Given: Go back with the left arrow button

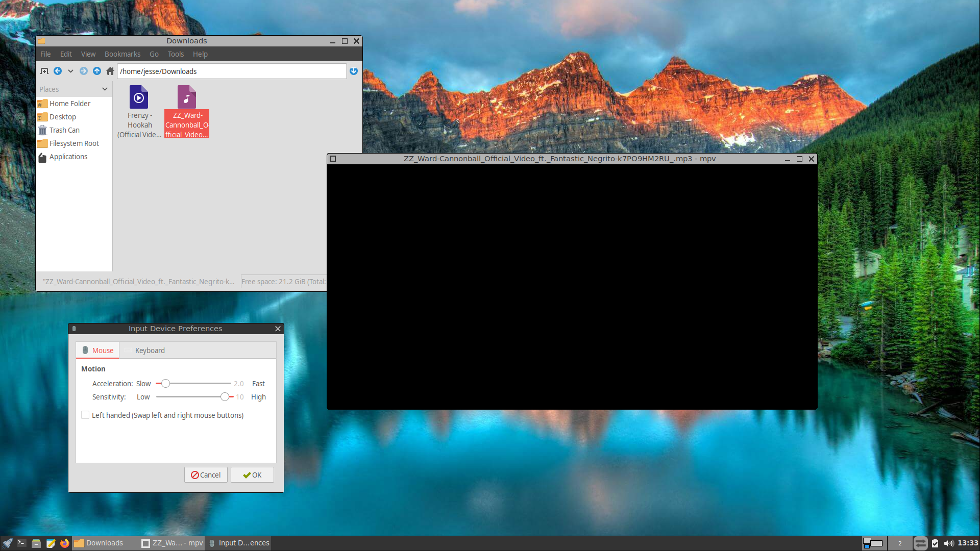Looking at the screenshot, I should tap(58, 71).
